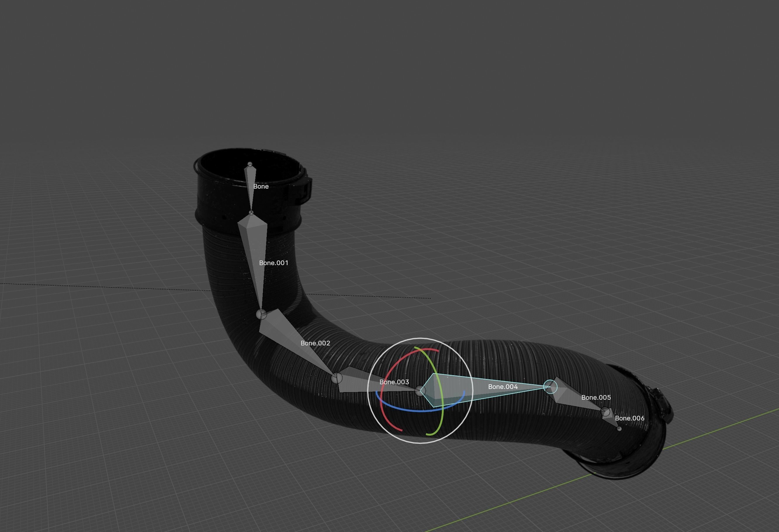This screenshot has height=532, width=779.
Task: Click the highlighted joint at Bone.004 tail
Action: (550, 387)
